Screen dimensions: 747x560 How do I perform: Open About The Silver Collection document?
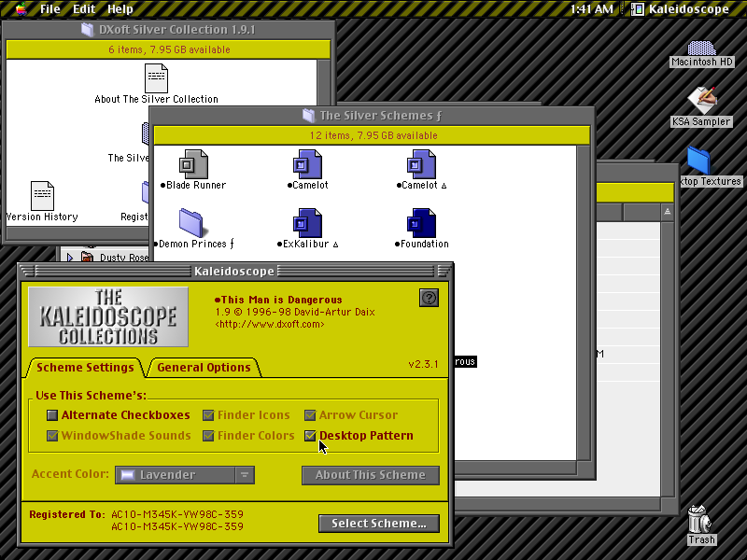coord(156,78)
